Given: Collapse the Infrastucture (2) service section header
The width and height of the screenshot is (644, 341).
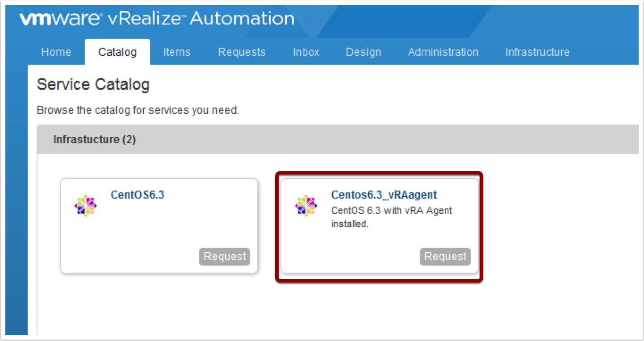Looking at the screenshot, I should pyautogui.click(x=94, y=140).
